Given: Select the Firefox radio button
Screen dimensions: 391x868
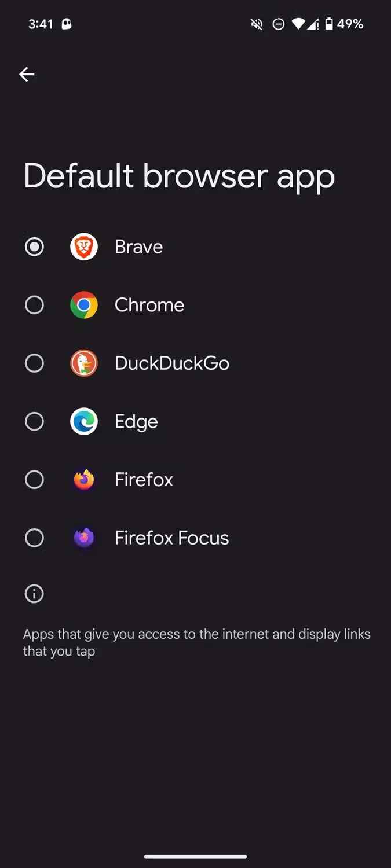Looking at the screenshot, I should 34,480.
